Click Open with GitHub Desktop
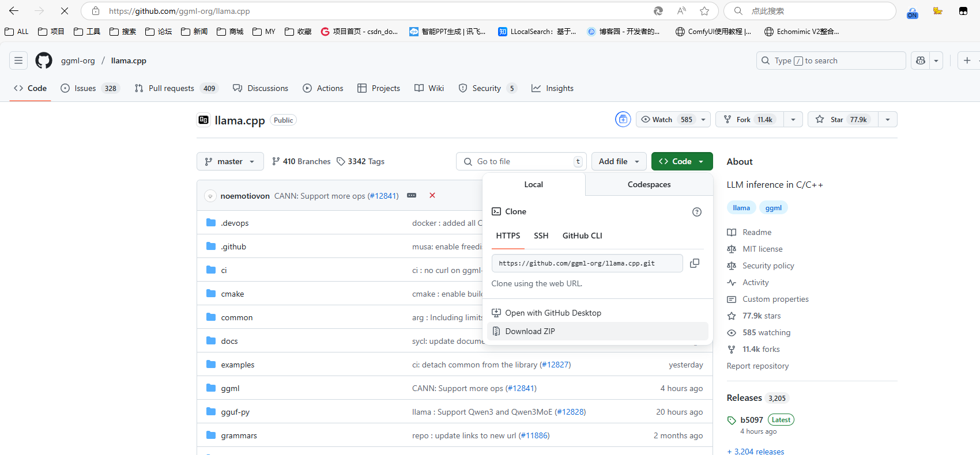 click(598, 313)
